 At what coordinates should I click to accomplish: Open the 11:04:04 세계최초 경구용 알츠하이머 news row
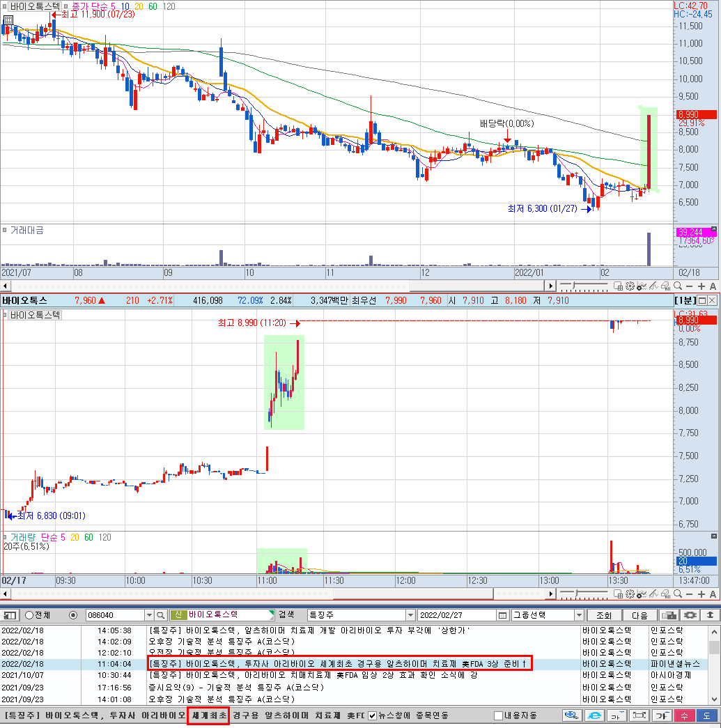coord(355,665)
